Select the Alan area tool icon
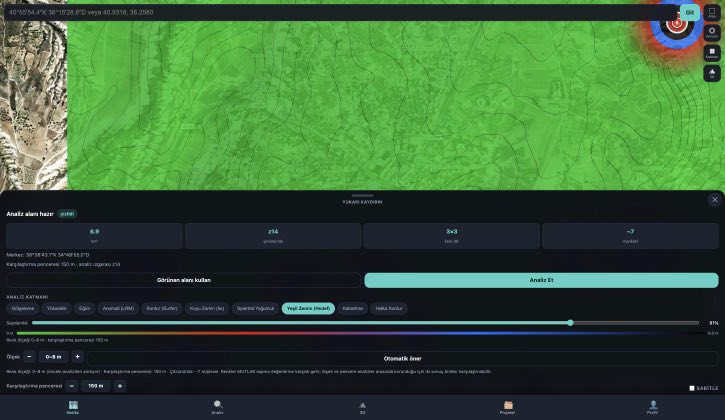Viewport: 725px width, 420px height. [x=712, y=12]
